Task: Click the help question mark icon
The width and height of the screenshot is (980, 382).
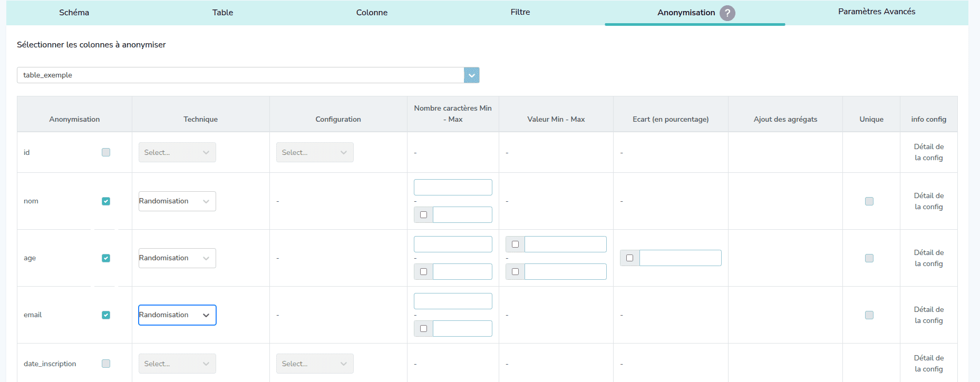Action: [x=727, y=13]
